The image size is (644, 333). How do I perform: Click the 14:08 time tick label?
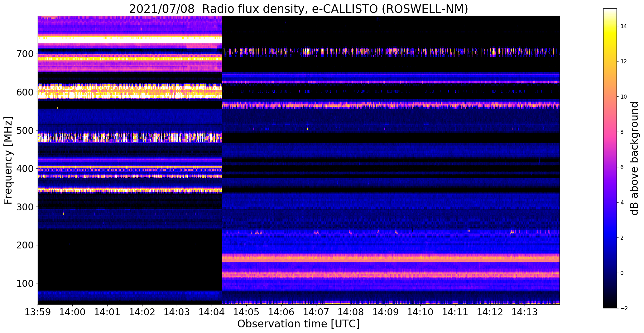351,312
